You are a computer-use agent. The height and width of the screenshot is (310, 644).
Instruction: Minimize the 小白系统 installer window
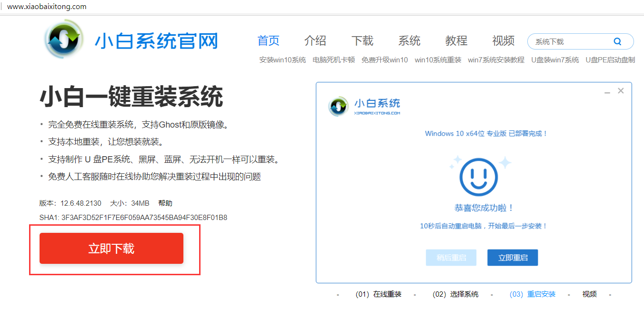click(607, 91)
